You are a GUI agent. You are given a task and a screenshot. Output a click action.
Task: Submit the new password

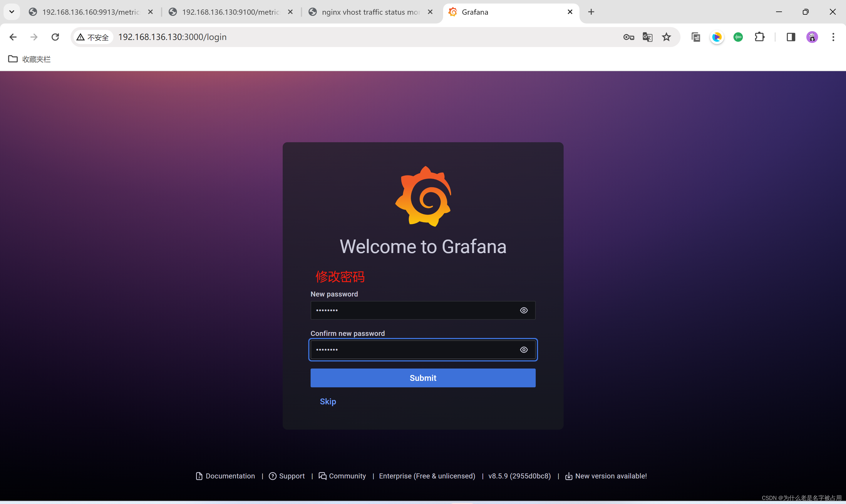point(423,378)
